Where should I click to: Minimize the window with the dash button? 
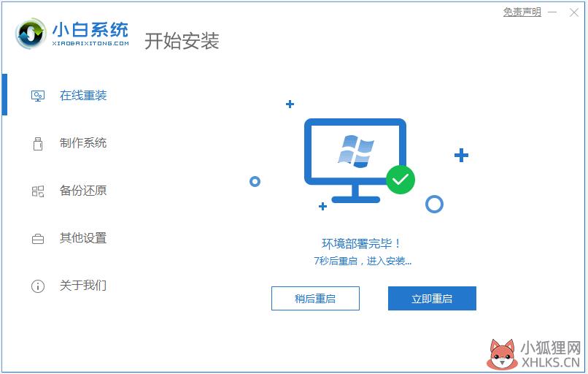pos(552,12)
